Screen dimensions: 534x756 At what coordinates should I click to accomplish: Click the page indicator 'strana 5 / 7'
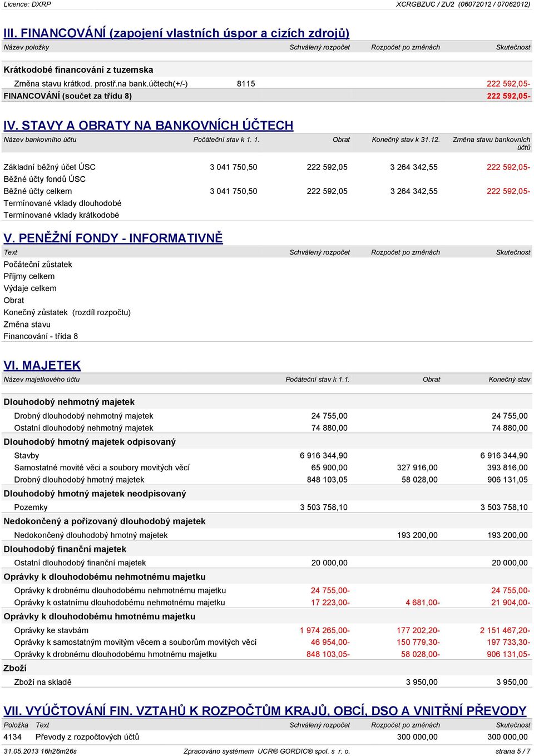[513, 751]
